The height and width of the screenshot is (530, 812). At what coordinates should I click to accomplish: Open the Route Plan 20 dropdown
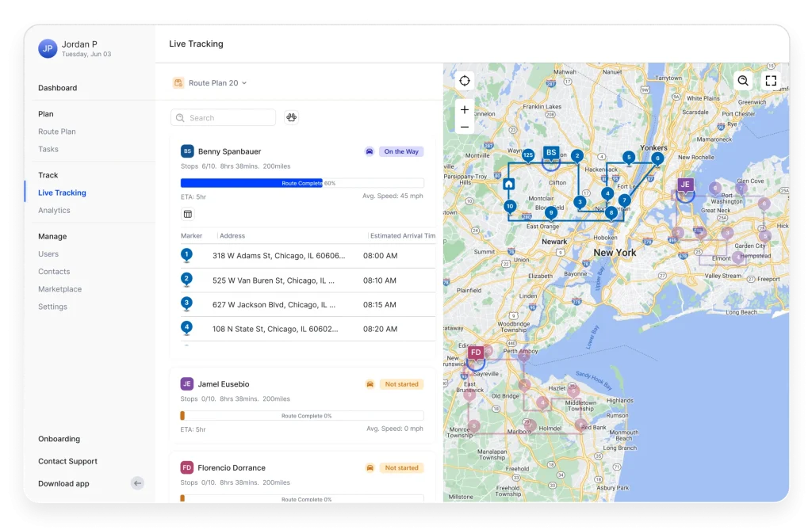pyautogui.click(x=217, y=83)
